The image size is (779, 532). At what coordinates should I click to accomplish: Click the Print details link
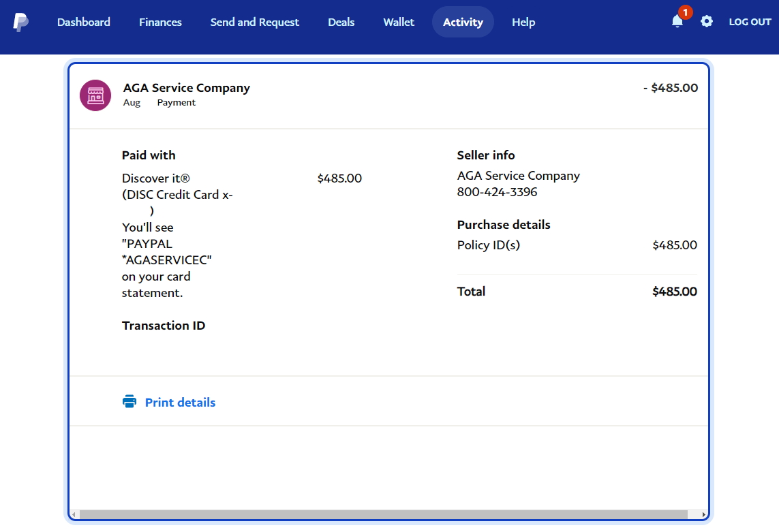point(180,403)
